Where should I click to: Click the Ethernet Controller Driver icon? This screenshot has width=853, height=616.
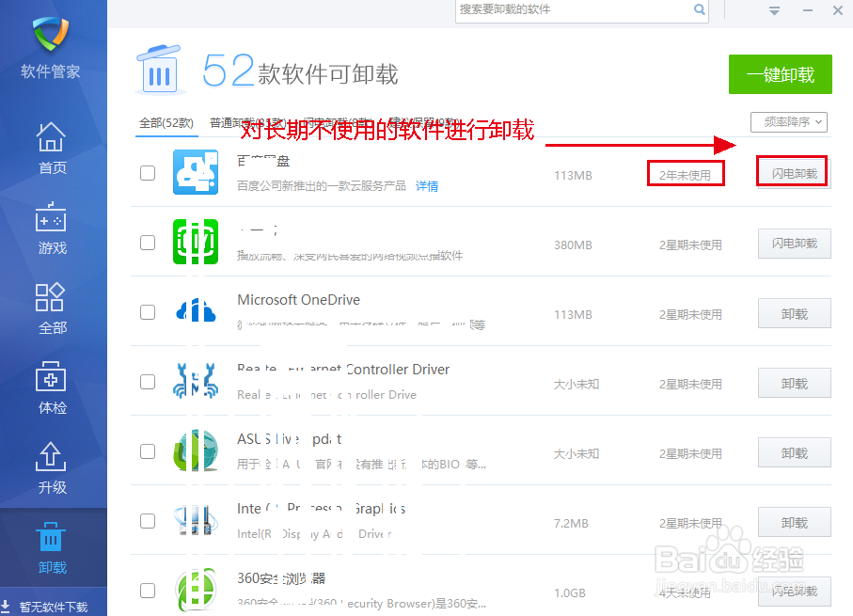(196, 381)
